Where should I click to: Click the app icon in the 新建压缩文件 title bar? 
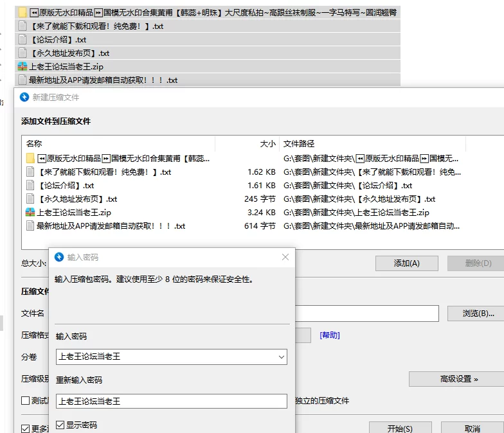pos(24,97)
